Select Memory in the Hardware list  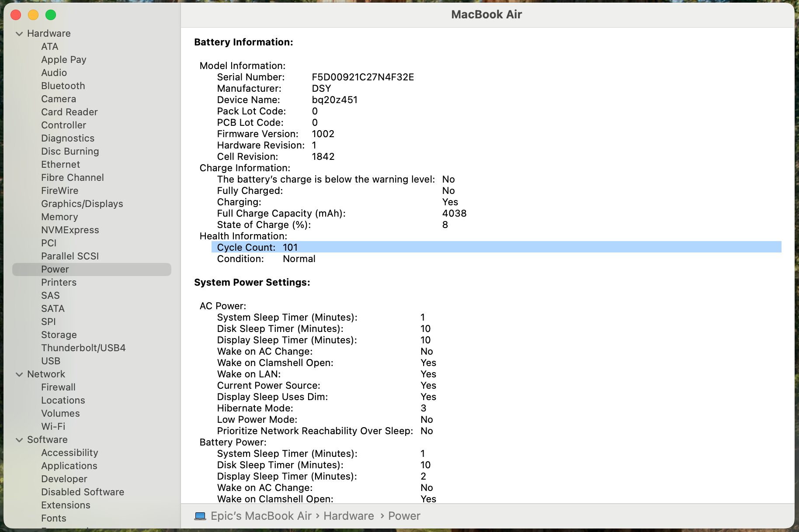tap(59, 217)
